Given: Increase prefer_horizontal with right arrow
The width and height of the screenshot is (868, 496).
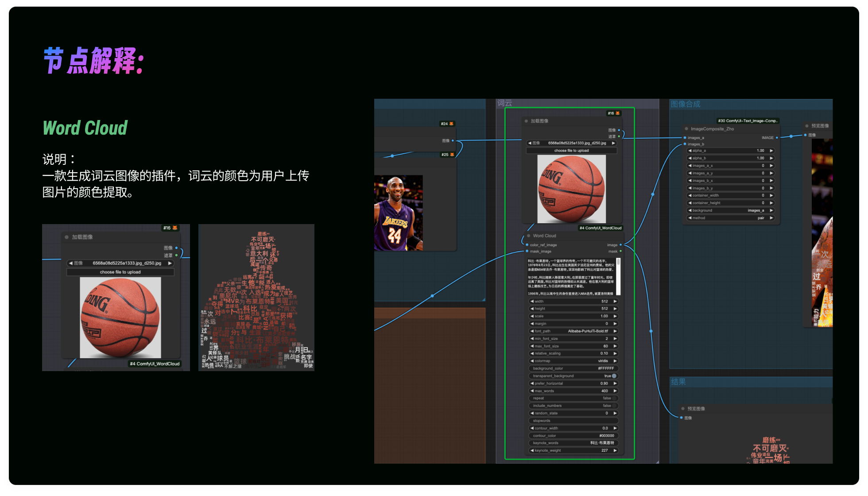Looking at the screenshot, I should pyautogui.click(x=615, y=384).
